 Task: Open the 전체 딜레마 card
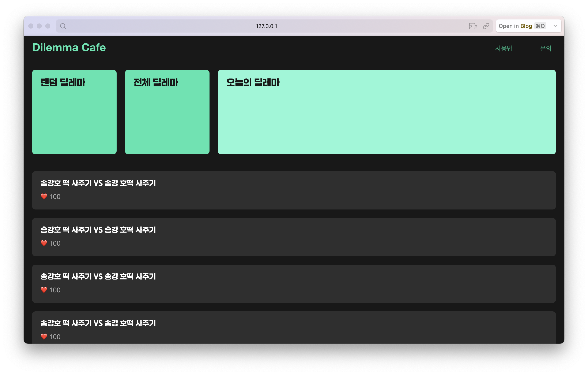point(167,112)
